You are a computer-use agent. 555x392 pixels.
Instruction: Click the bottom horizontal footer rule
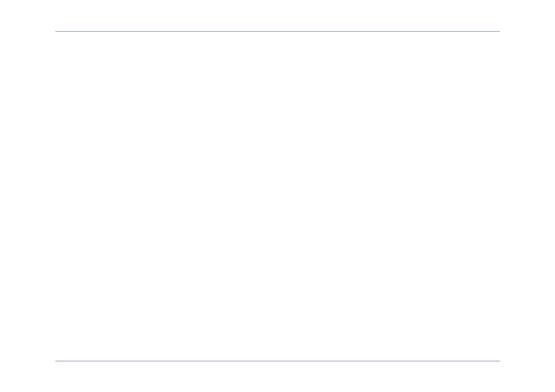click(x=277, y=361)
